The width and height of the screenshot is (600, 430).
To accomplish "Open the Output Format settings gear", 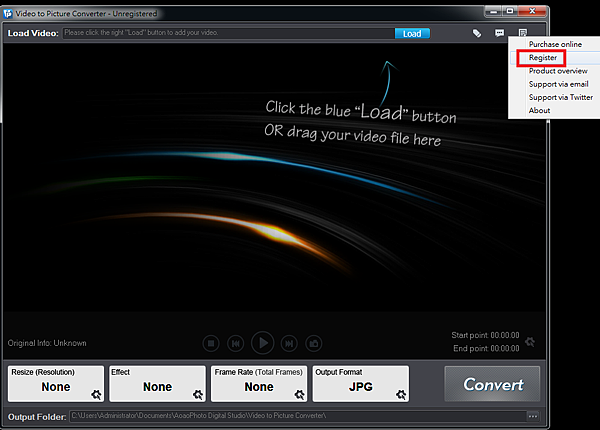I will click(x=401, y=394).
